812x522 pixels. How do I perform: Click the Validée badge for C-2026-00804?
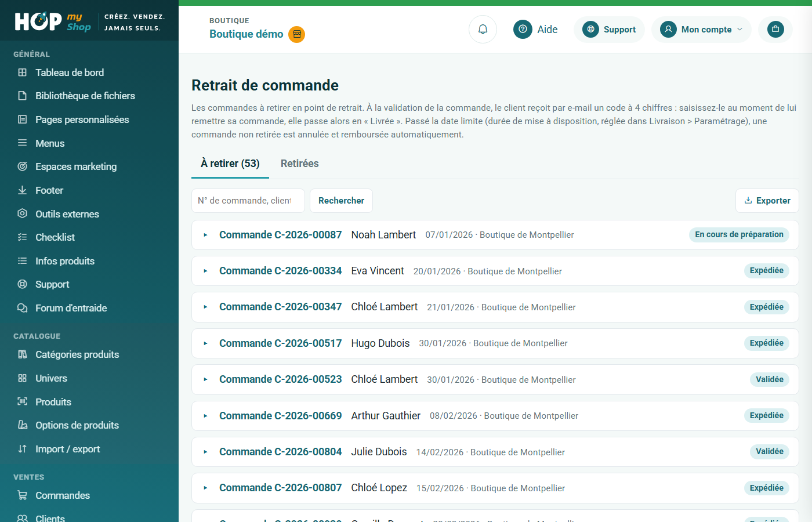point(770,451)
